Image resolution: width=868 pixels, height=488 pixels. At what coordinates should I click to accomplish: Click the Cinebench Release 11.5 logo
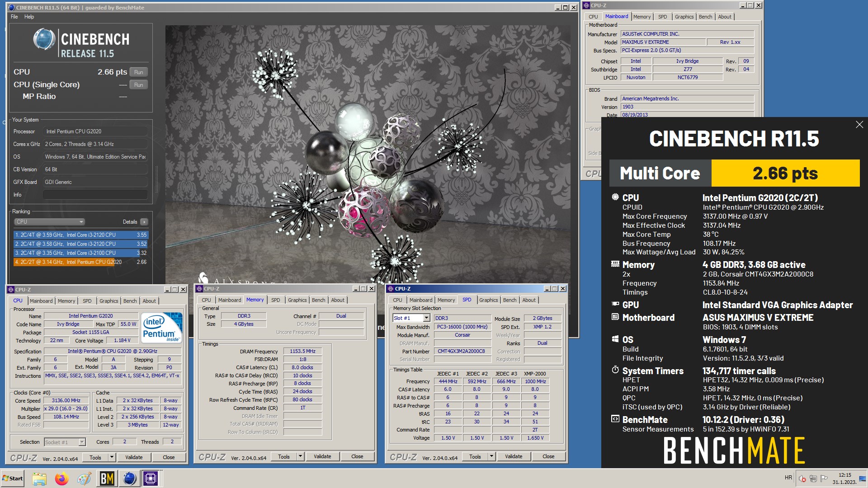[81, 43]
